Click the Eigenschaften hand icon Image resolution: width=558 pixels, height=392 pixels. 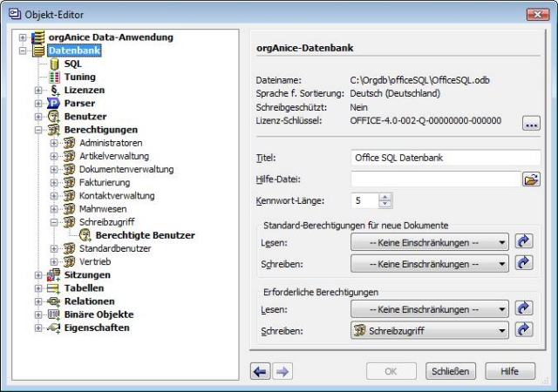[x=54, y=328]
